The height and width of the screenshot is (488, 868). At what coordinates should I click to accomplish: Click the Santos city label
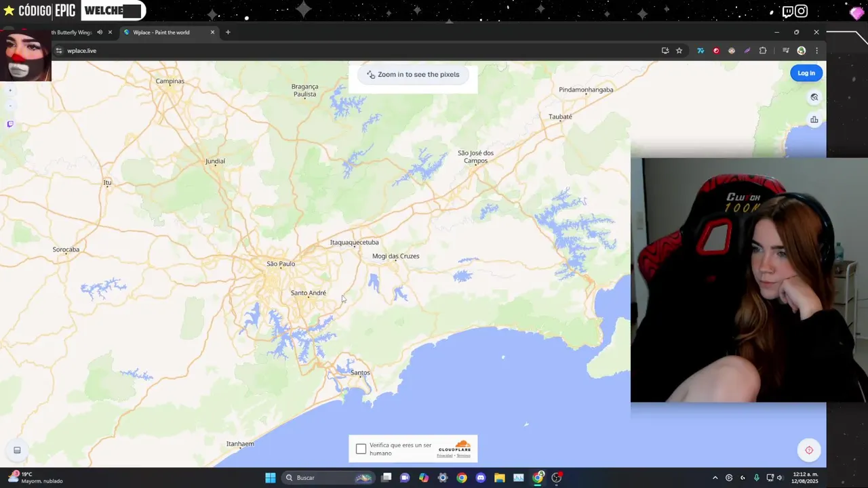(x=360, y=373)
